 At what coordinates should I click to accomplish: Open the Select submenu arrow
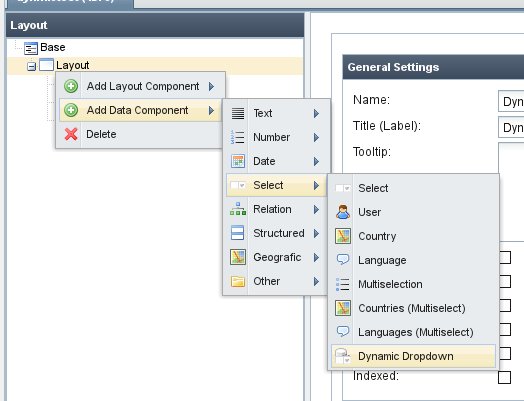316,185
